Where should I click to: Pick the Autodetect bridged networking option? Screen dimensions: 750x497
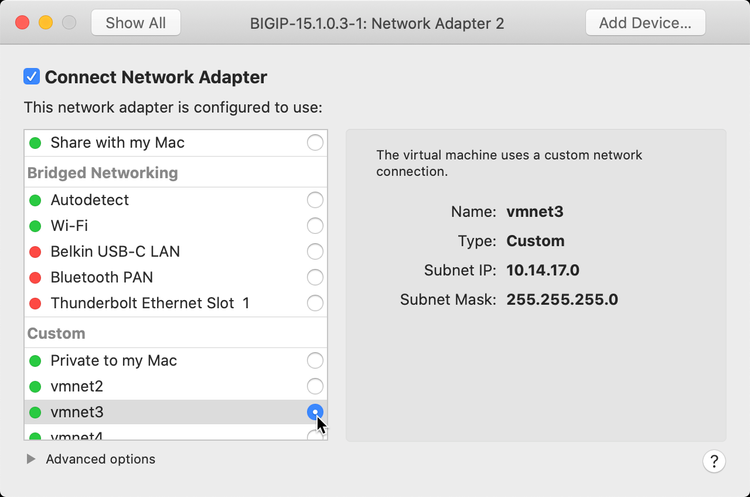315,200
